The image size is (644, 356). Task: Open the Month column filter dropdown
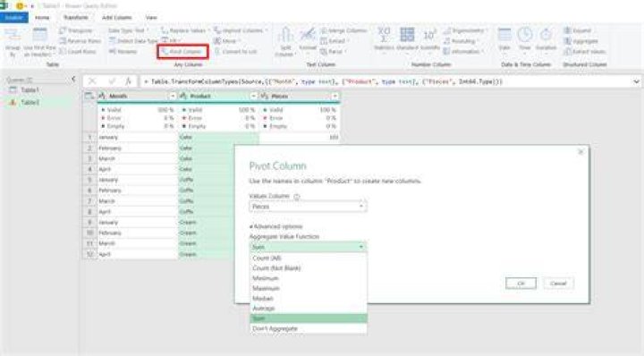pyautogui.click(x=173, y=96)
